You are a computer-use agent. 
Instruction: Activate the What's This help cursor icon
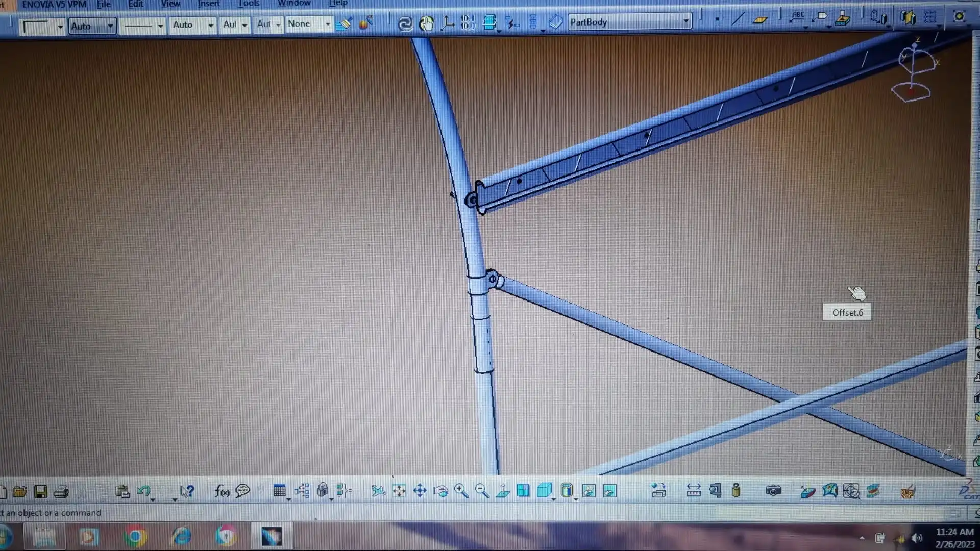click(x=187, y=491)
